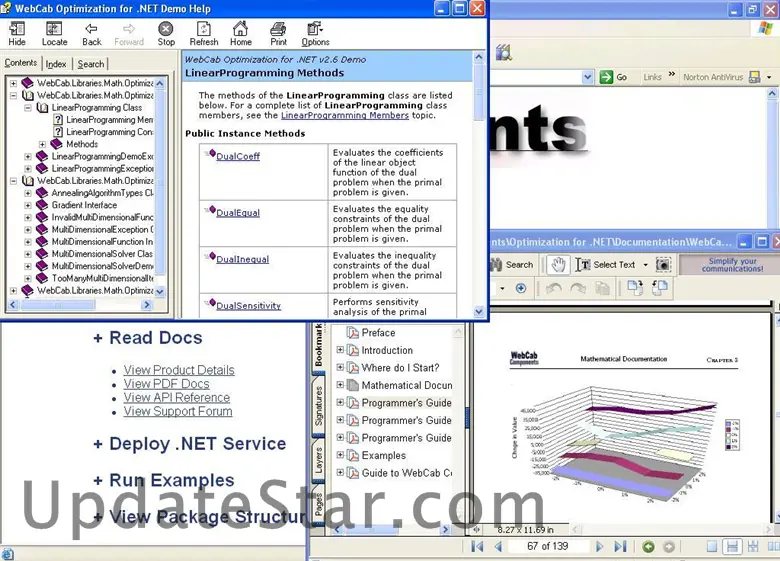Collapse the LinearProgramming Class node

[28, 107]
